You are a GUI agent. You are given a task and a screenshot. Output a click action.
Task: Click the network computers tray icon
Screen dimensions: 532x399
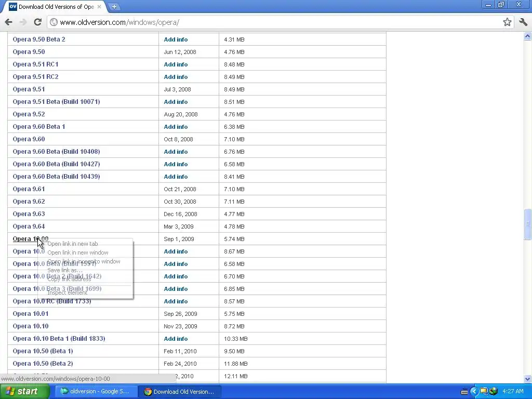coord(484,392)
